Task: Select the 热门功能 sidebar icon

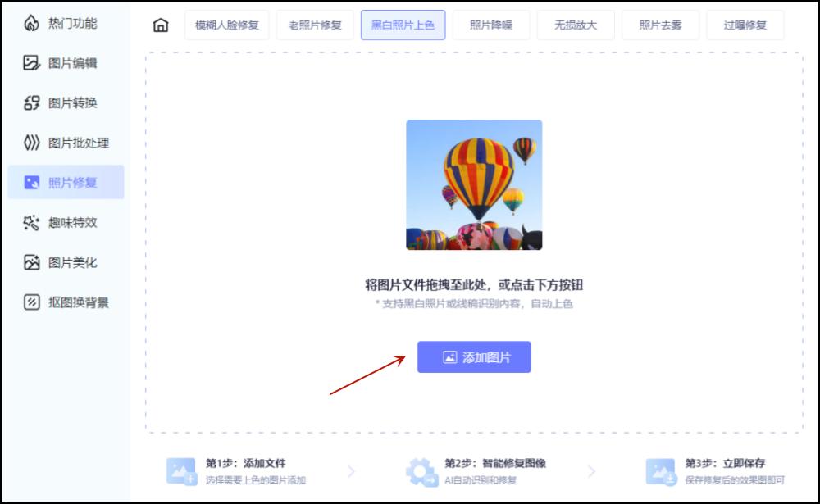Action: pos(61,24)
